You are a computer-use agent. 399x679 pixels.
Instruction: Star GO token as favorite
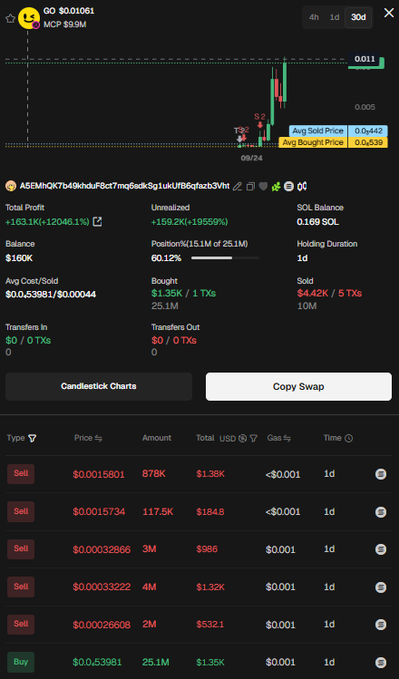[x=10, y=19]
